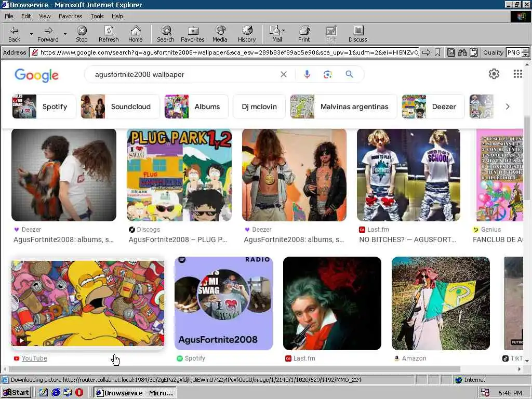532x399 pixels.
Task: Select Browservice taskbar window button
Action: 135,393
